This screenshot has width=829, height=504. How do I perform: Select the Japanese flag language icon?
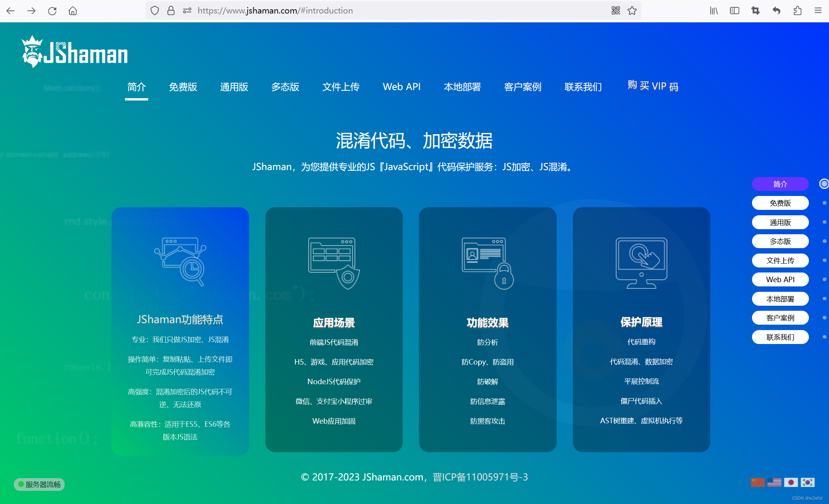tap(791, 482)
